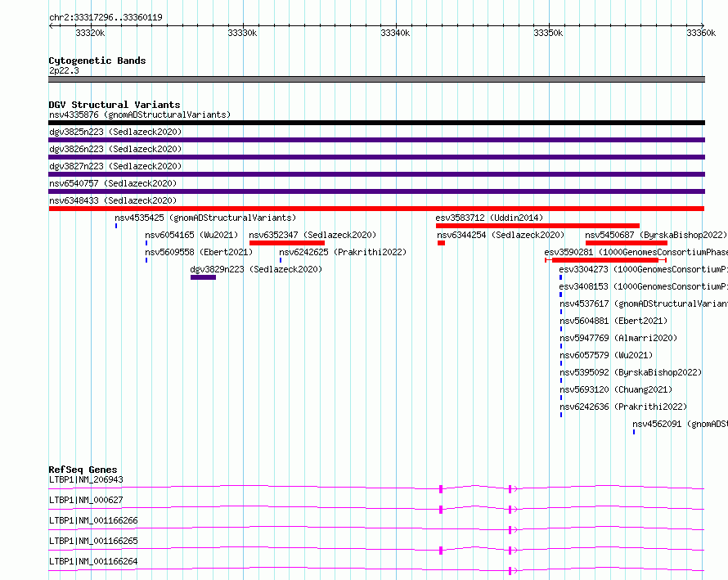Click the 2p22.3 cytogenetic band bar
728x580 pixels.
point(376,79)
